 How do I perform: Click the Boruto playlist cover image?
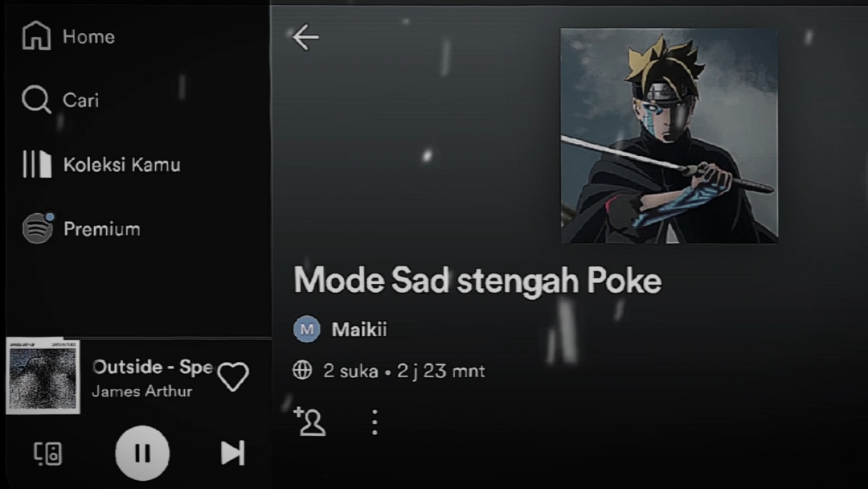669,136
